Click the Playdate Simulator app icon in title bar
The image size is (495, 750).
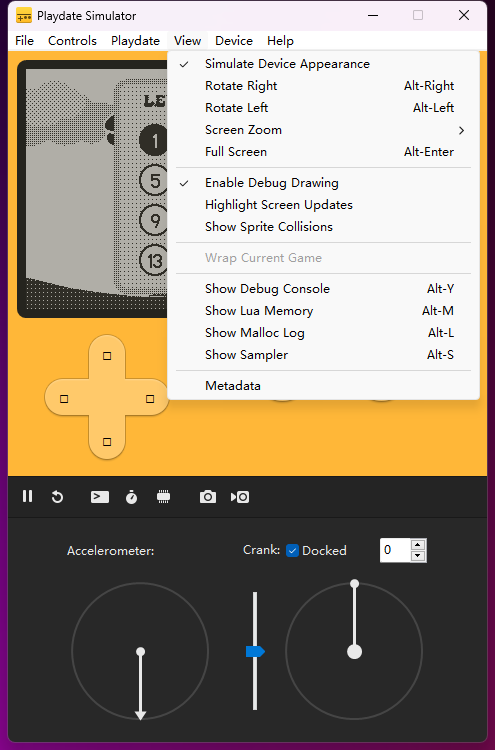(x=24, y=16)
